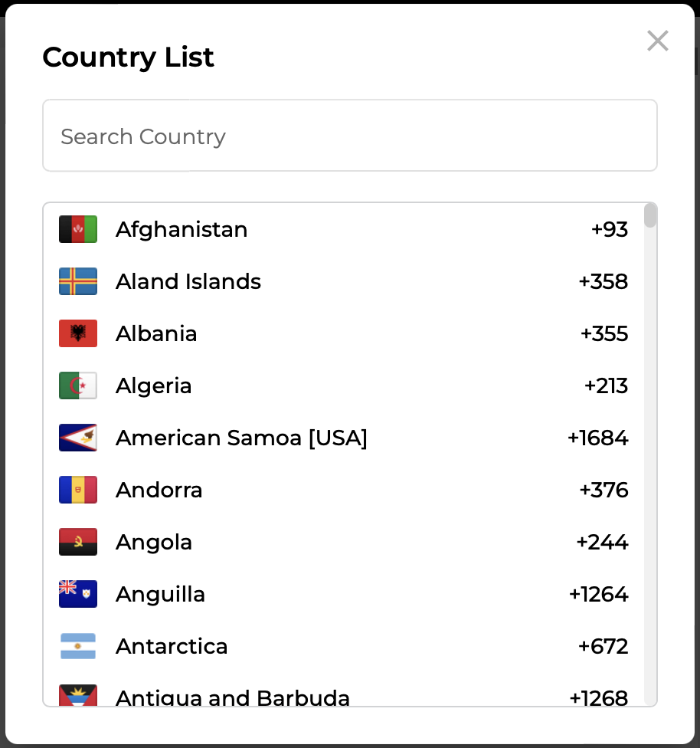Choose the Andorra list entry
Viewport: 700px width, 748px height.
click(x=159, y=490)
